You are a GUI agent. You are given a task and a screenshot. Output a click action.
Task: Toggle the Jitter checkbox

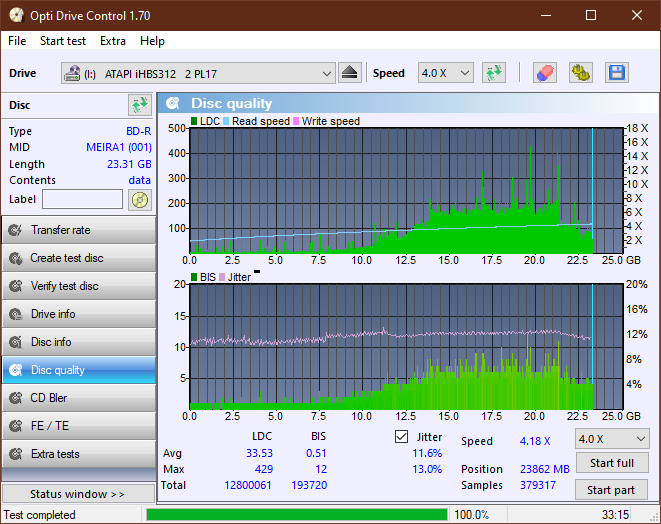pyautogui.click(x=401, y=437)
